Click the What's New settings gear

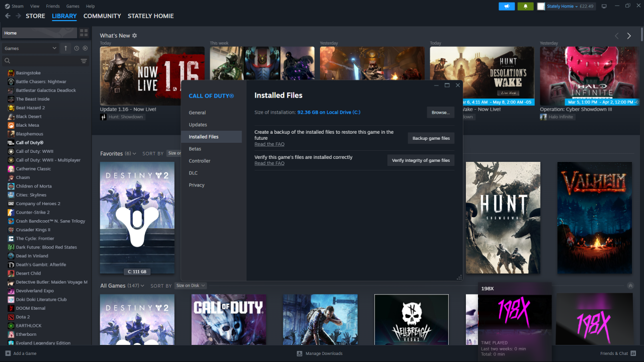click(134, 36)
